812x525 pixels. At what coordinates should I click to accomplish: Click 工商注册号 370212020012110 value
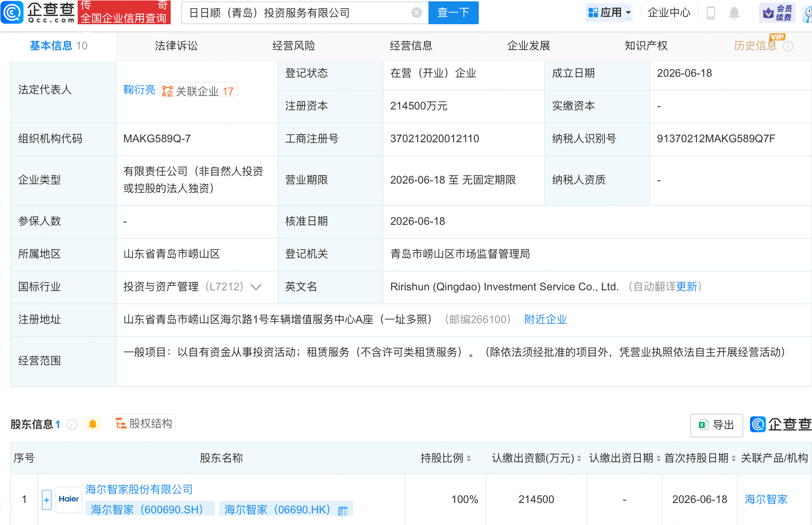(435, 139)
